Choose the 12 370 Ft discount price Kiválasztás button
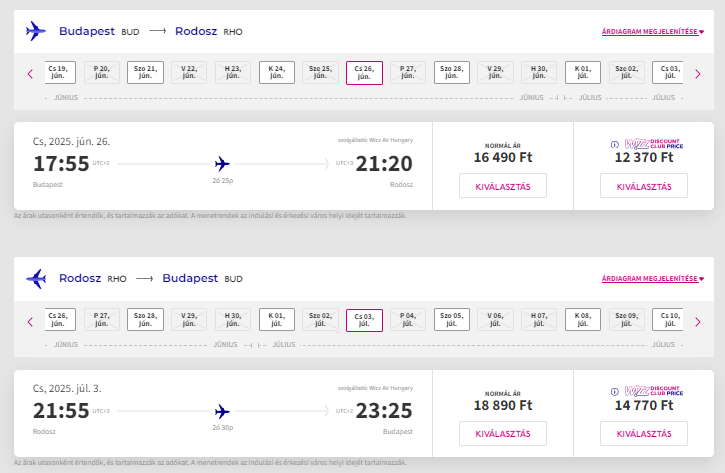Viewport: 725px width, 473px height. (x=644, y=186)
